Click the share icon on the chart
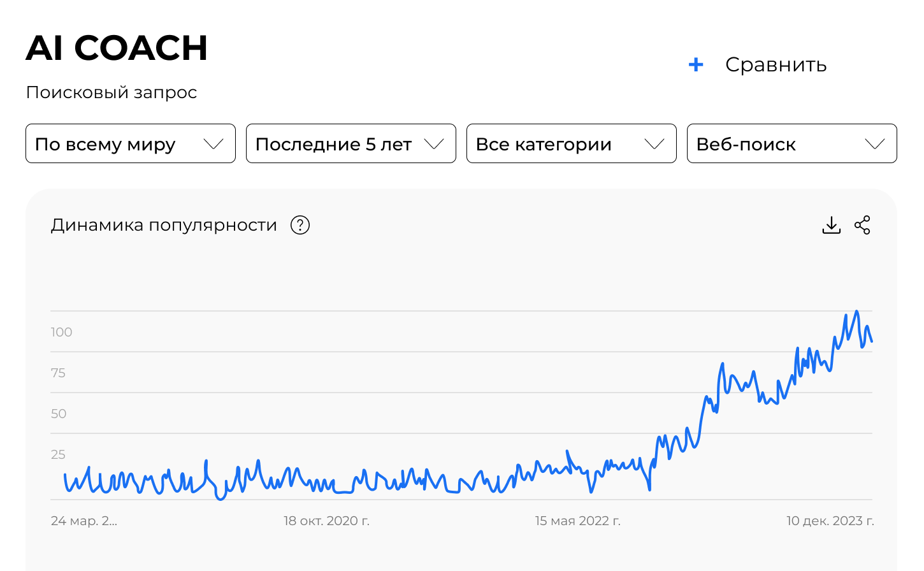The height and width of the screenshot is (571, 924). tap(862, 225)
